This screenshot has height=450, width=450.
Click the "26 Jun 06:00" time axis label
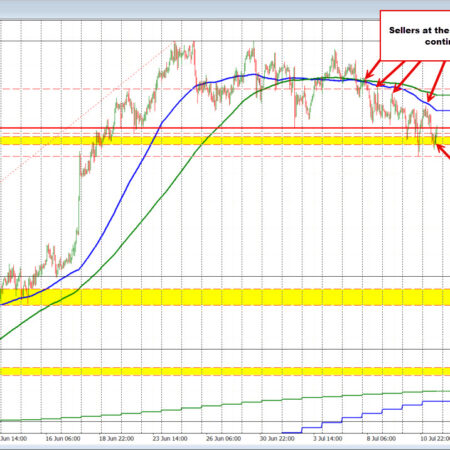(223, 438)
